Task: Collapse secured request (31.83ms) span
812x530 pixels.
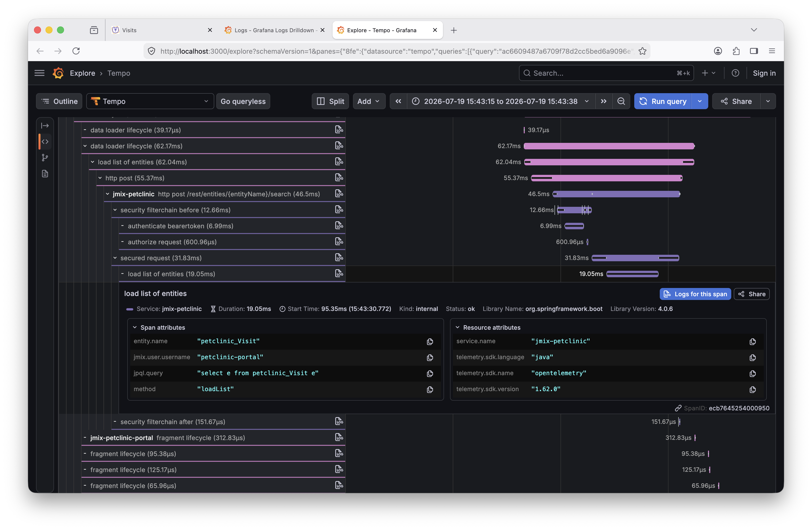Action: point(115,258)
